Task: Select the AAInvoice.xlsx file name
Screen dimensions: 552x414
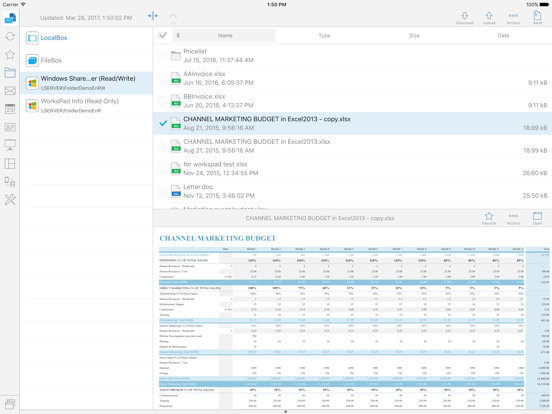Action: tap(204, 74)
